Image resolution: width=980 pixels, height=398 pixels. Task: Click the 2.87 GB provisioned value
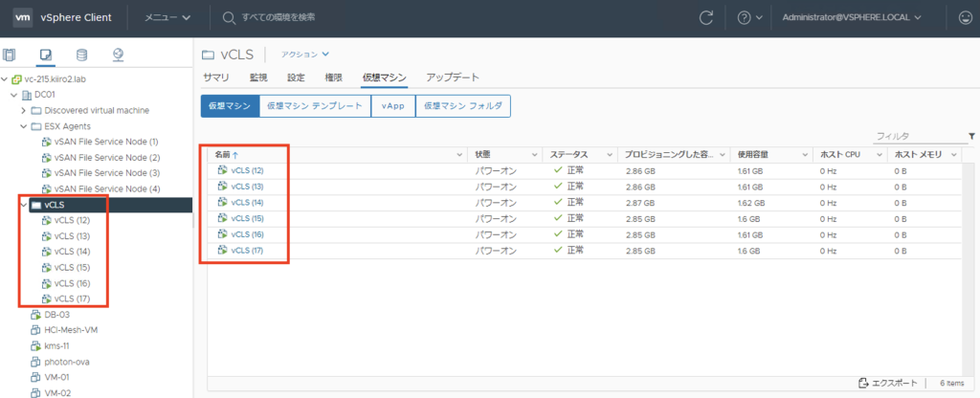tap(640, 203)
